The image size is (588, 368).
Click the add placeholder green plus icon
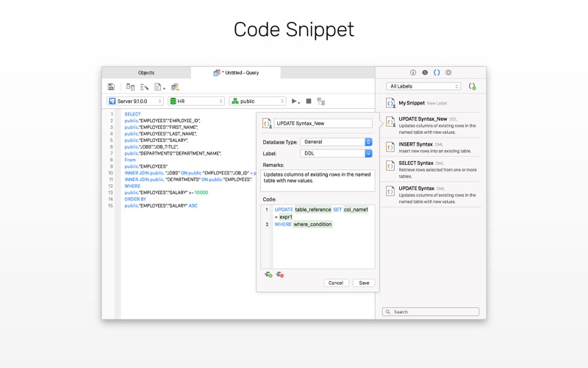268,275
